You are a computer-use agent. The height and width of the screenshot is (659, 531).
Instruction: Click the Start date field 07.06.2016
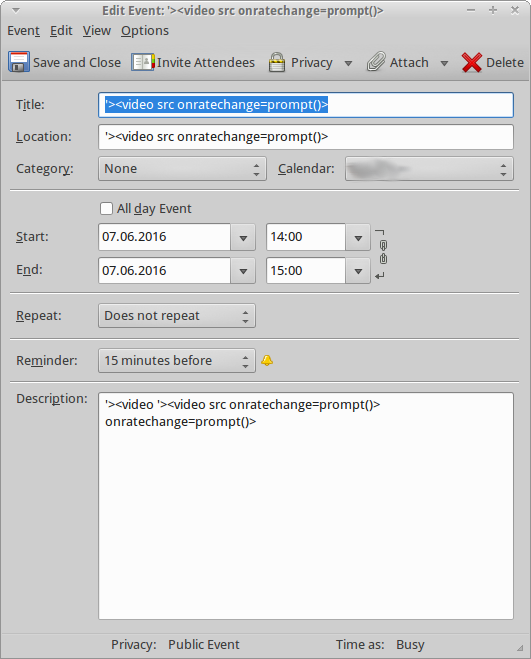[x=164, y=237]
